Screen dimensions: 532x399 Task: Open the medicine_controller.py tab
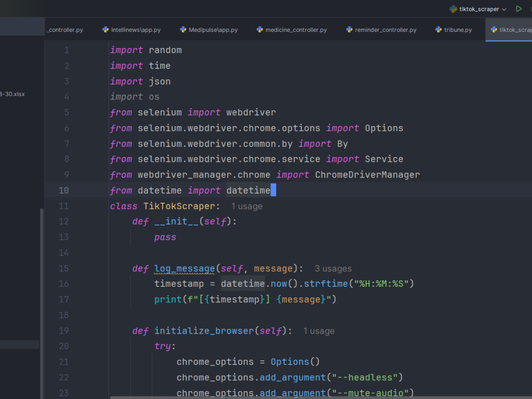pos(292,30)
